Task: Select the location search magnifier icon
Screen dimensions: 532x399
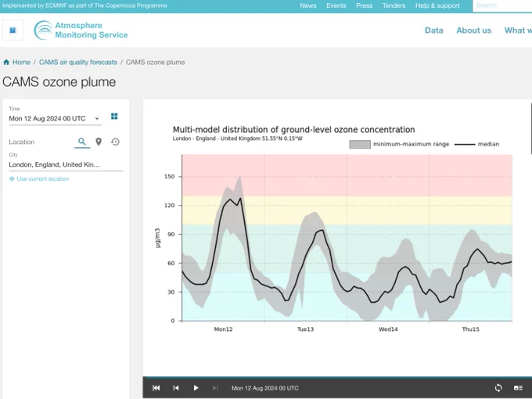Action: click(x=82, y=142)
